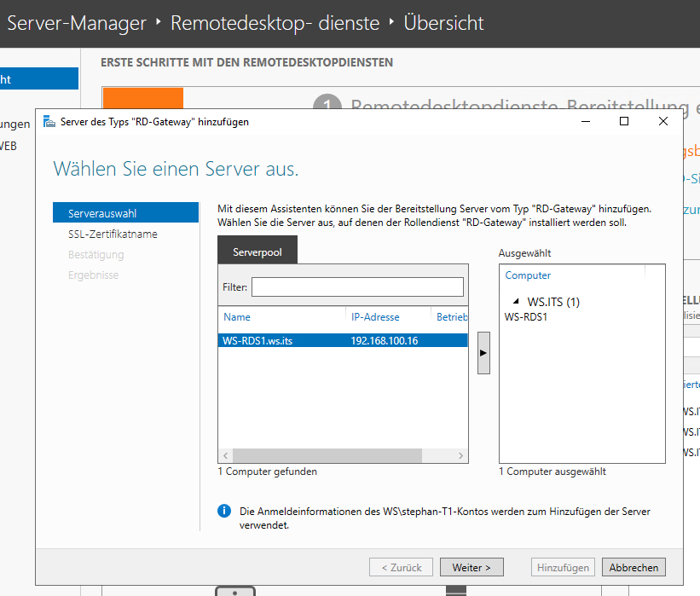700x596 pixels.
Task: Select the WS-RDS1.ws.its server row
Action: 343,341
